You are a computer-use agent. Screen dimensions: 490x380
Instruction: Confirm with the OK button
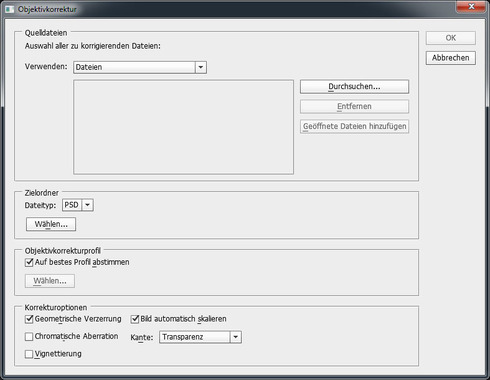click(451, 38)
